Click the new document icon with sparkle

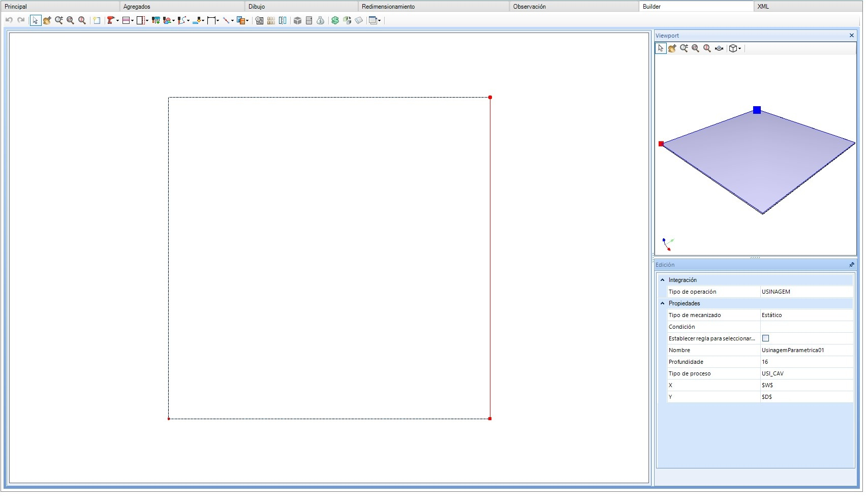(x=97, y=20)
